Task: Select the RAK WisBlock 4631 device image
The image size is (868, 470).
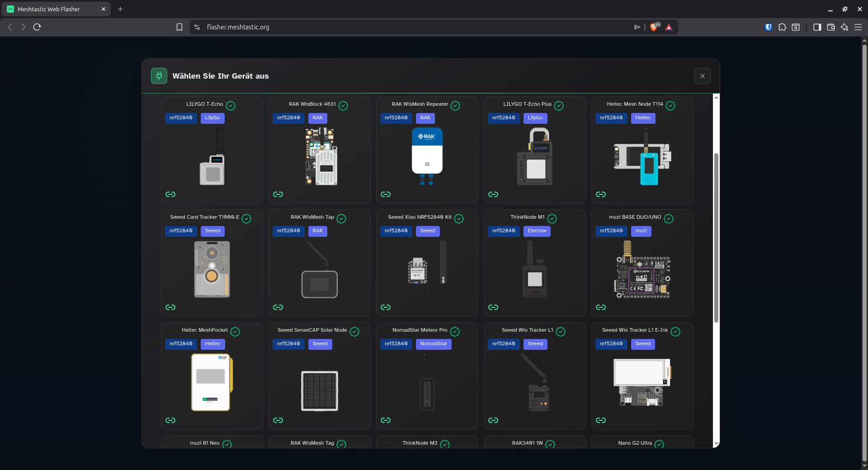Action: pos(321,156)
